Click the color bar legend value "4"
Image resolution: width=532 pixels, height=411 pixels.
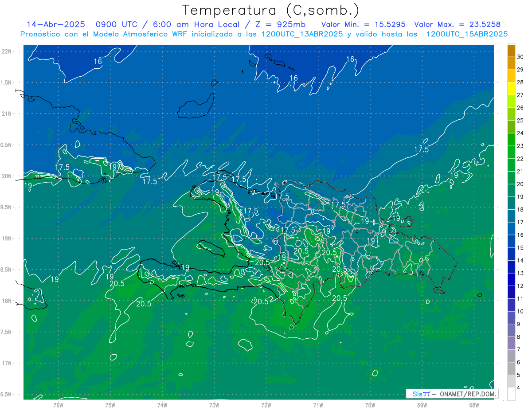click(x=519, y=388)
